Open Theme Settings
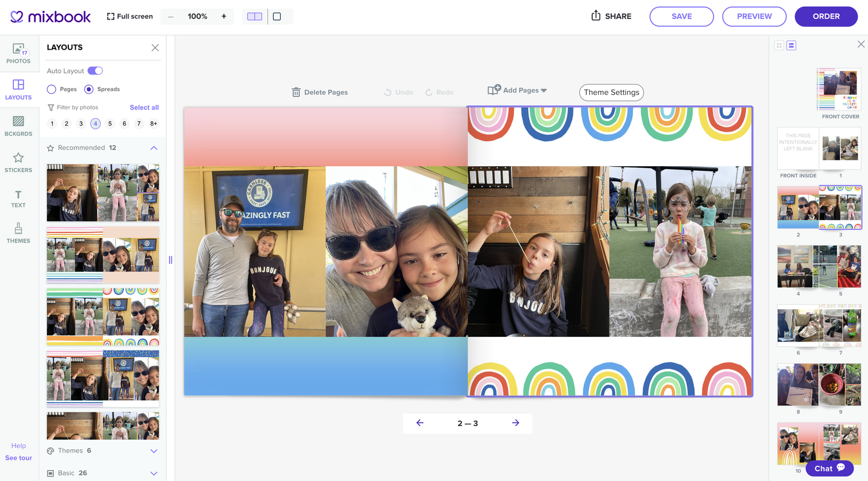The height and width of the screenshot is (481, 868). [611, 93]
